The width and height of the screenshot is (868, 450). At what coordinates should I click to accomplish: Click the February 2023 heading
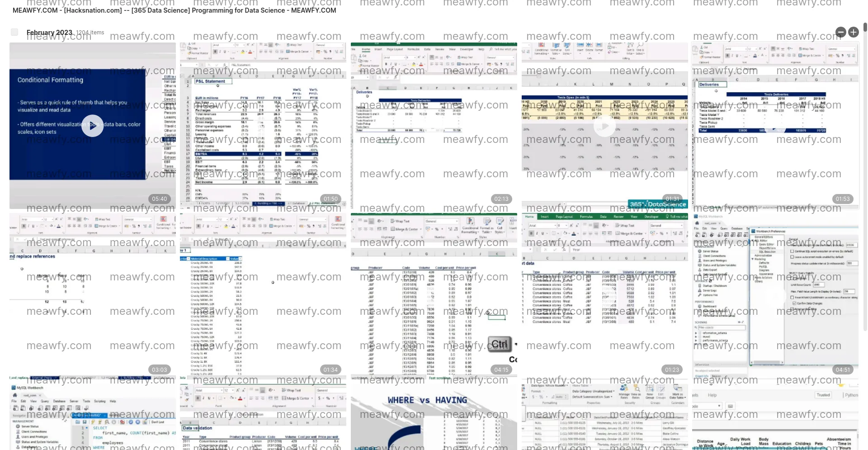pyautogui.click(x=49, y=32)
